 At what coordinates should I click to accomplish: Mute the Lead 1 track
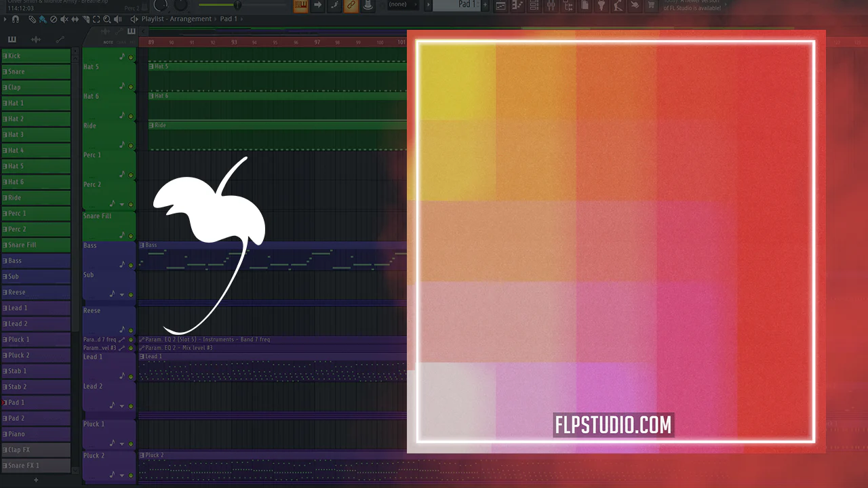tap(131, 376)
